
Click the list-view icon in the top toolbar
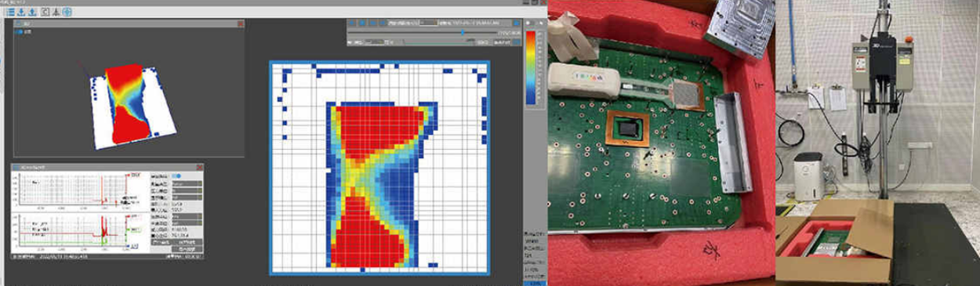(x=11, y=13)
